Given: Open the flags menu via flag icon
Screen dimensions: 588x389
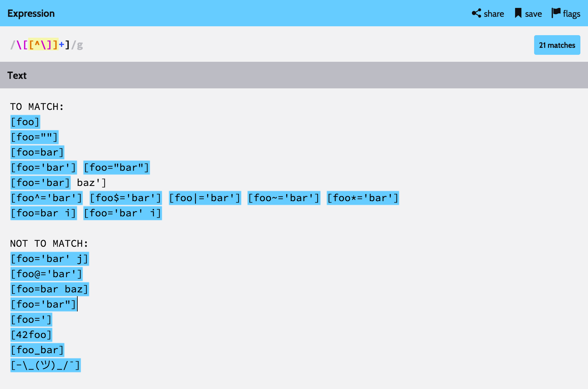Looking at the screenshot, I should point(556,13).
